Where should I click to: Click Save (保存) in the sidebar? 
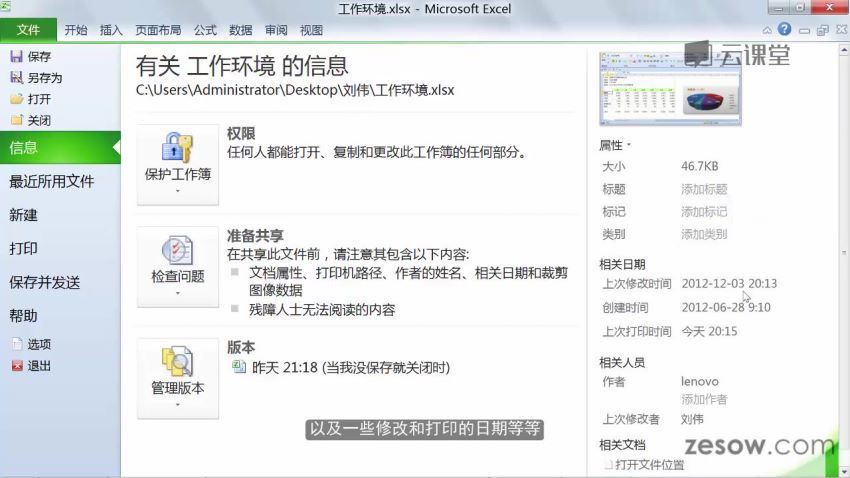point(39,56)
